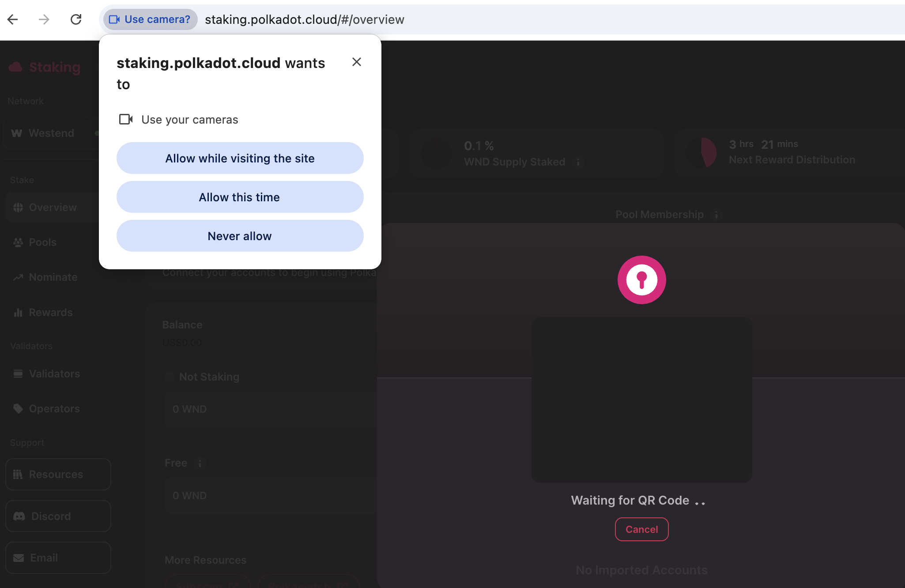
Task: Click Allow this time button
Action: click(240, 197)
